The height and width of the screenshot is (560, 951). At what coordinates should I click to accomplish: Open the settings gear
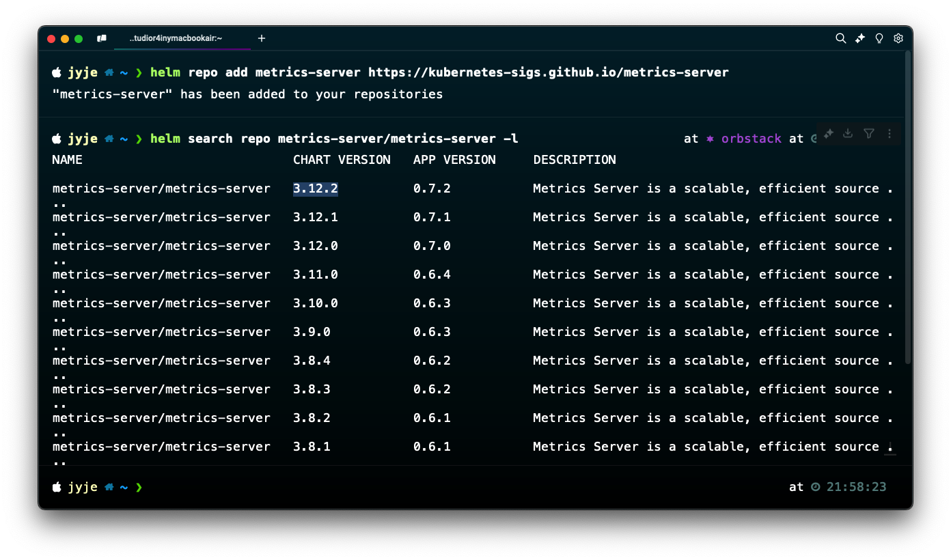[898, 39]
